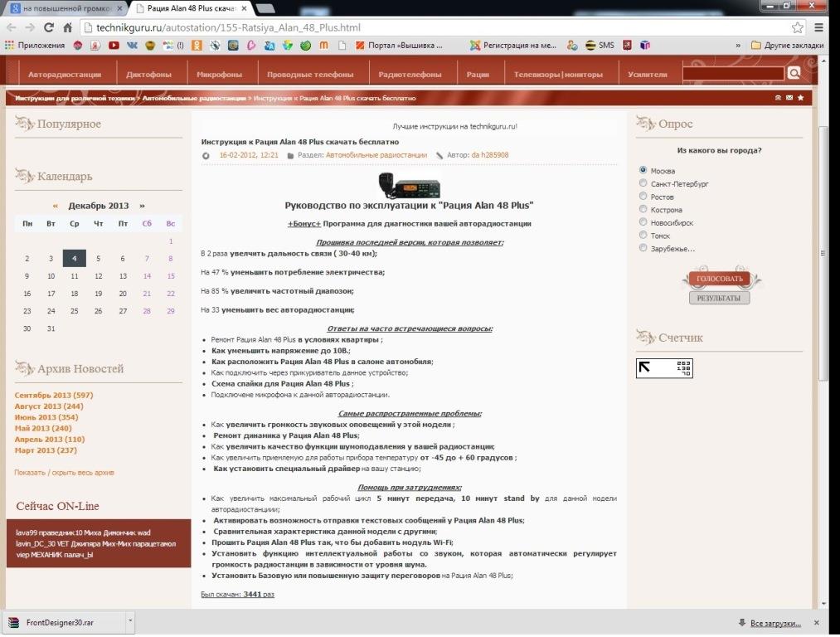
Task: Click the page vertical scrollbar
Action: tap(823, 255)
